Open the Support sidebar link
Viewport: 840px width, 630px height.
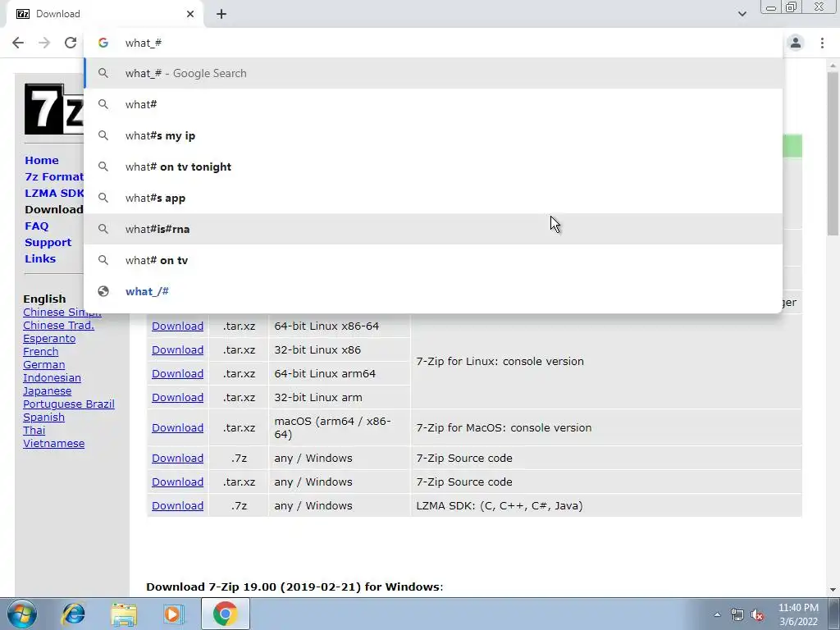pyautogui.click(x=48, y=242)
